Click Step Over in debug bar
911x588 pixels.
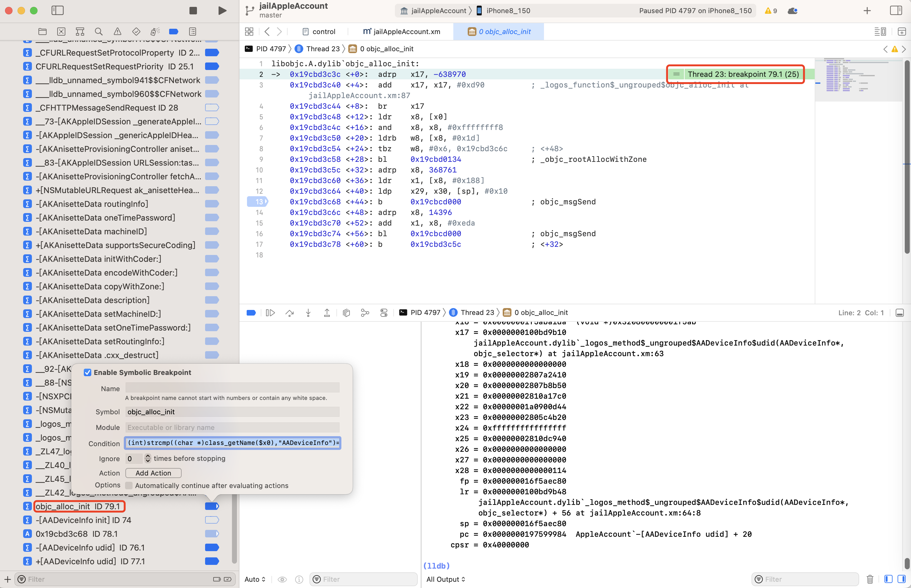pos(289,313)
